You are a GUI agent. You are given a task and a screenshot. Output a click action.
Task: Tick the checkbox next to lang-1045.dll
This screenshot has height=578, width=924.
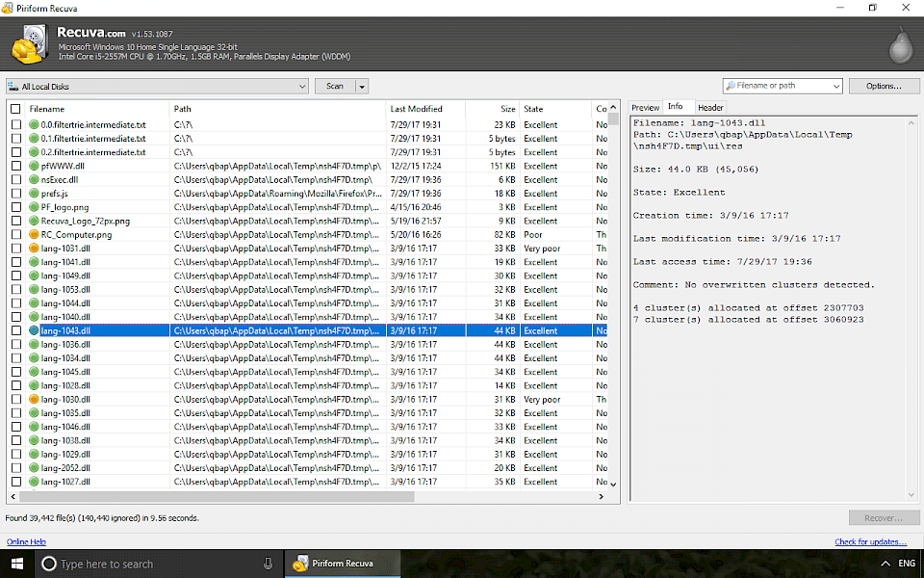[16, 372]
